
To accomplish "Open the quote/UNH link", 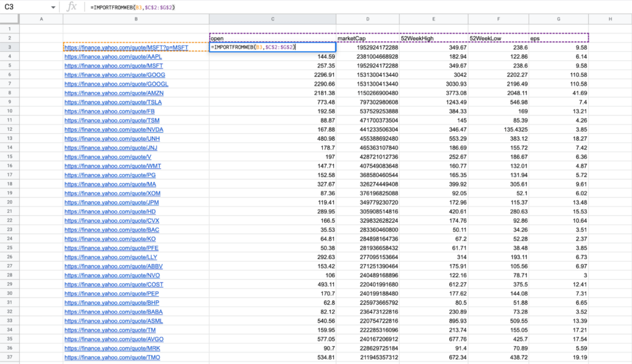I will coord(112,139).
